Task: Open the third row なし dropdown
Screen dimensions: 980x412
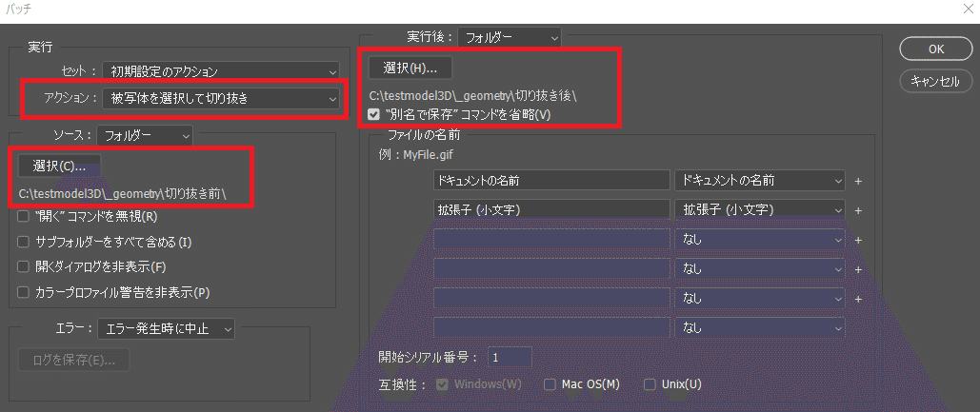Action: pyautogui.click(x=760, y=239)
